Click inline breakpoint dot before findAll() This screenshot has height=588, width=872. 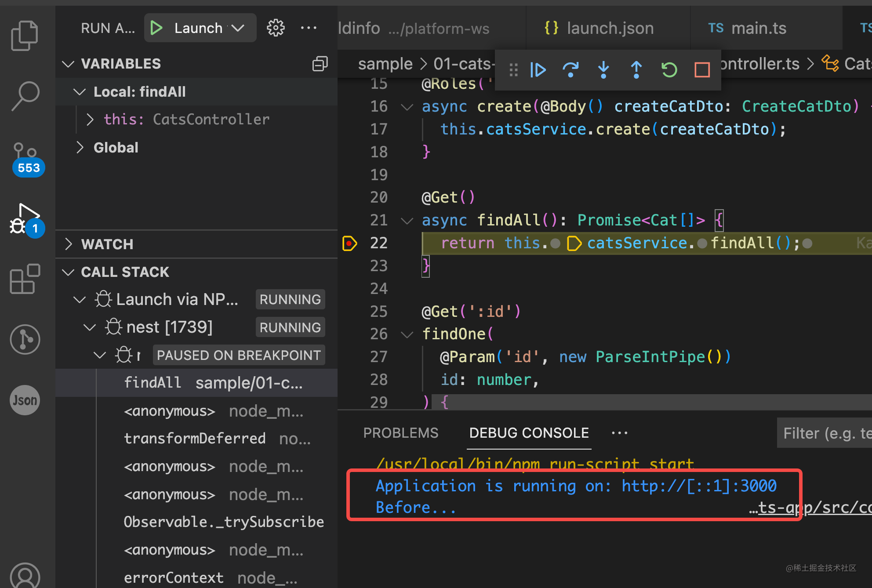coord(702,243)
